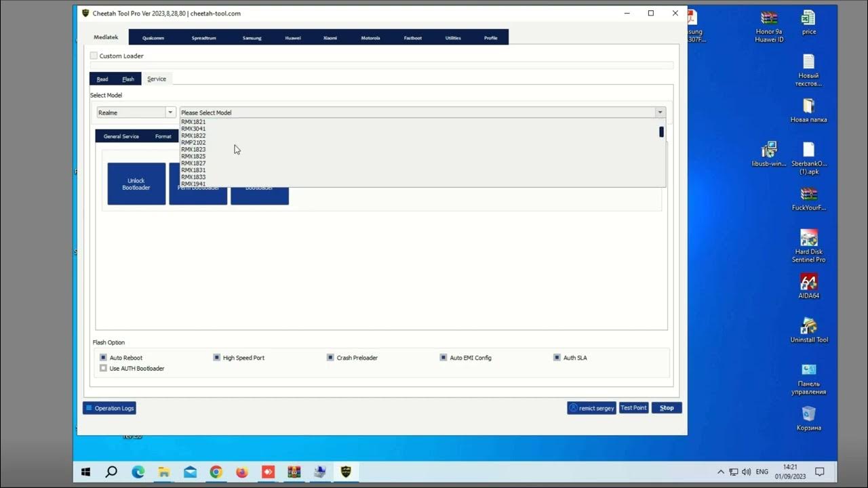Switch to the Huawei tab

click(x=293, y=38)
